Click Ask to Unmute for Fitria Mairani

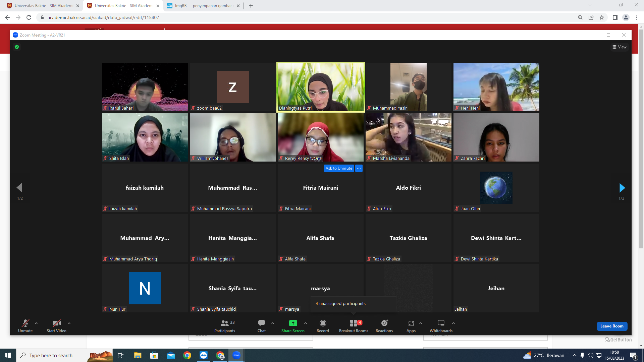coord(339,168)
